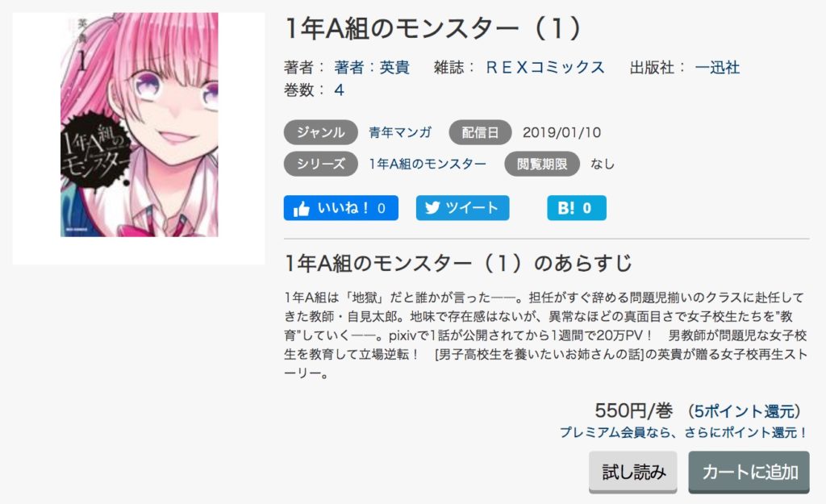826x504 pixels.
Task: Click the Twitter bird icon
Action: coord(432,208)
